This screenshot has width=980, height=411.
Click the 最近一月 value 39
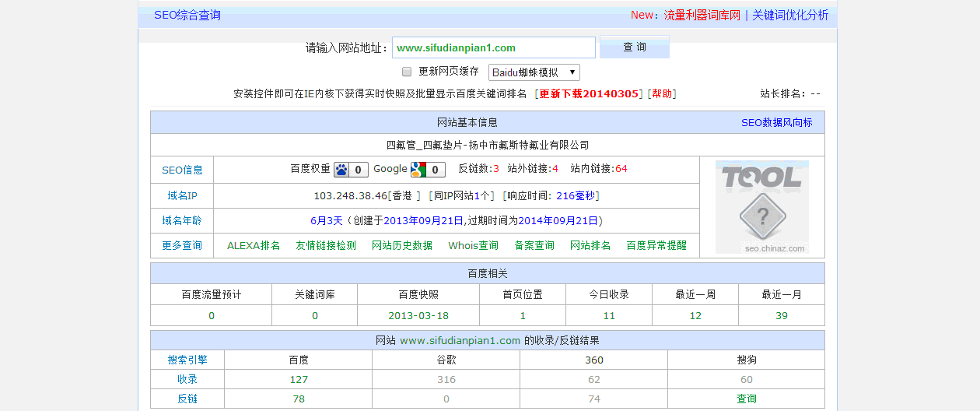pyautogui.click(x=782, y=316)
